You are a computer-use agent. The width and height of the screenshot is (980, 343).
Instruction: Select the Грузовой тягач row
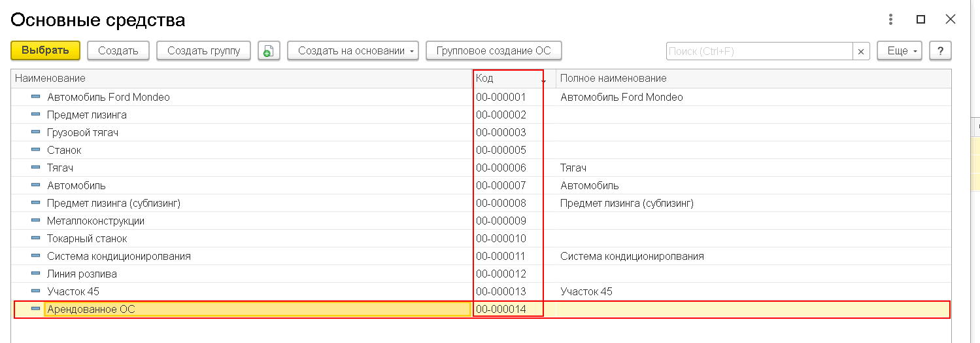click(x=481, y=132)
